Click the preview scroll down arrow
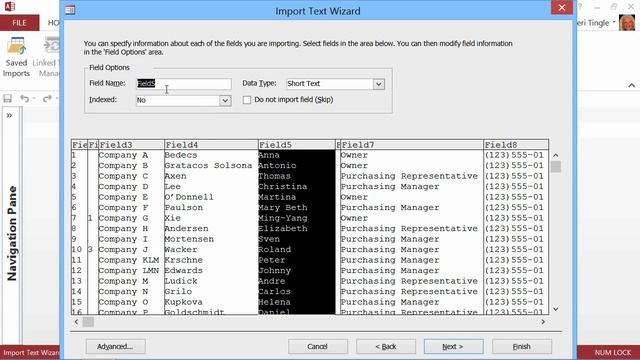 (x=556, y=309)
